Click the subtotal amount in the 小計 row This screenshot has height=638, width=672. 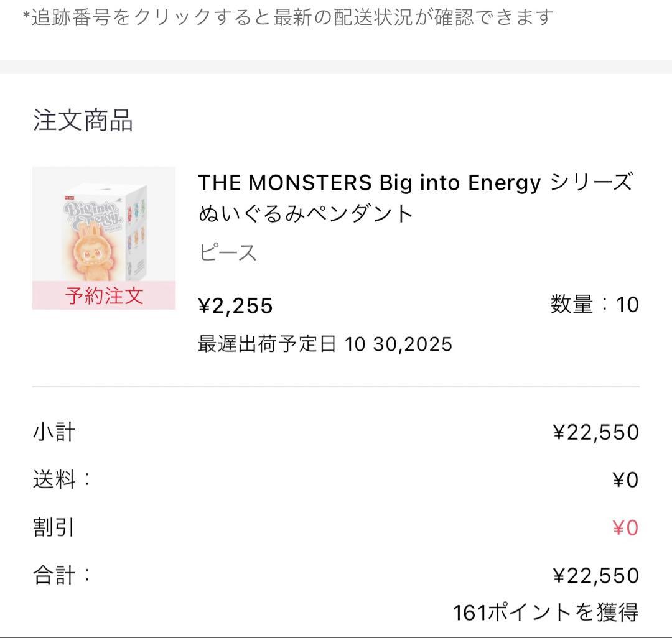pyautogui.click(x=595, y=432)
